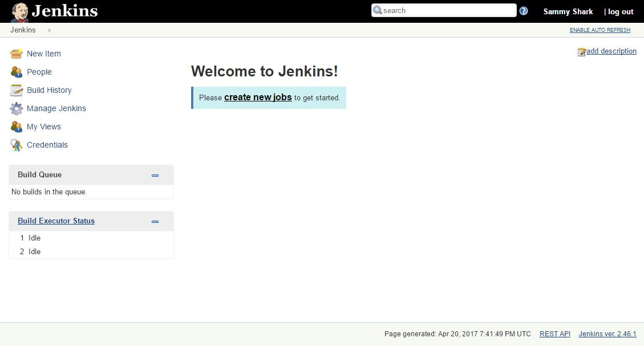
Task: Enable auto refresh for the dashboard
Action: click(x=600, y=30)
